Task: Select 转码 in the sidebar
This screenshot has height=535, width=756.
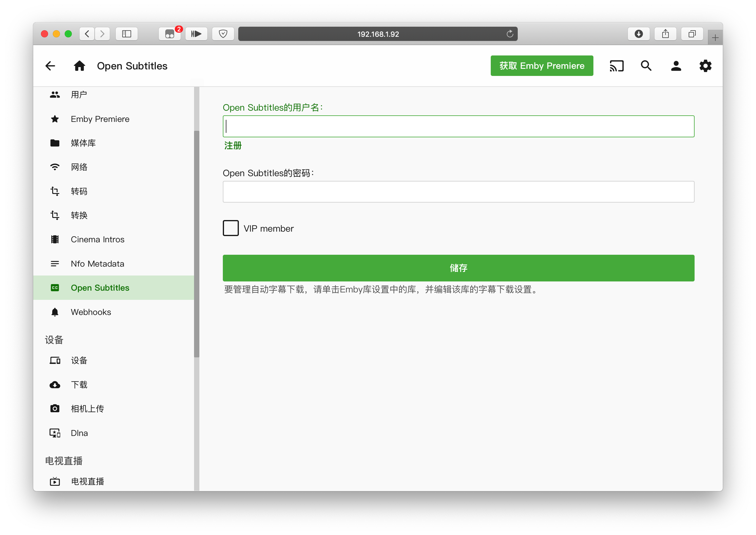Action: coord(113,191)
